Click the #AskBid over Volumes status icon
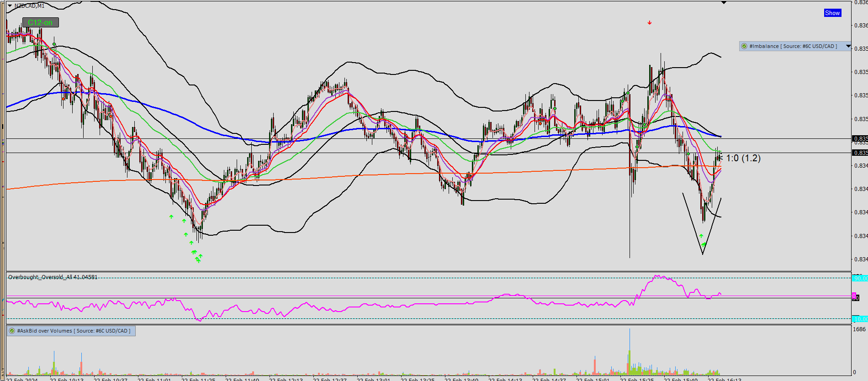The height and width of the screenshot is (381, 868). click(x=12, y=331)
